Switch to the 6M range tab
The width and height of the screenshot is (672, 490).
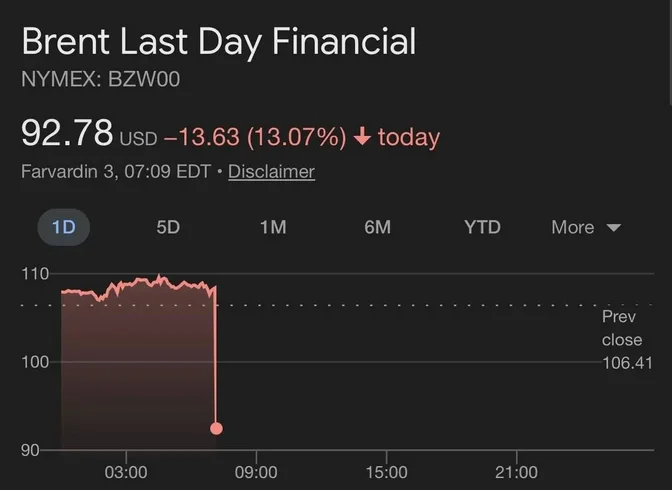click(377, 227)
